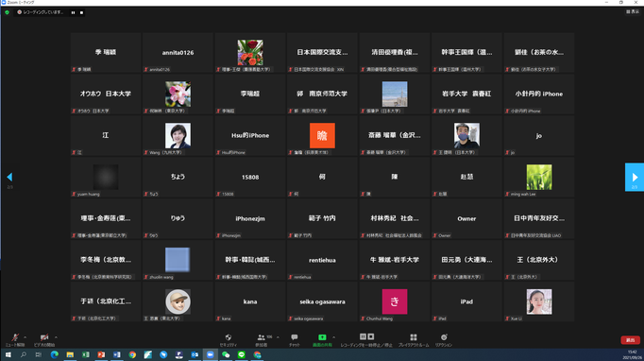Stop recording in top-left indicator
This screenshot has height=361, width=644.
pos(82,12)
